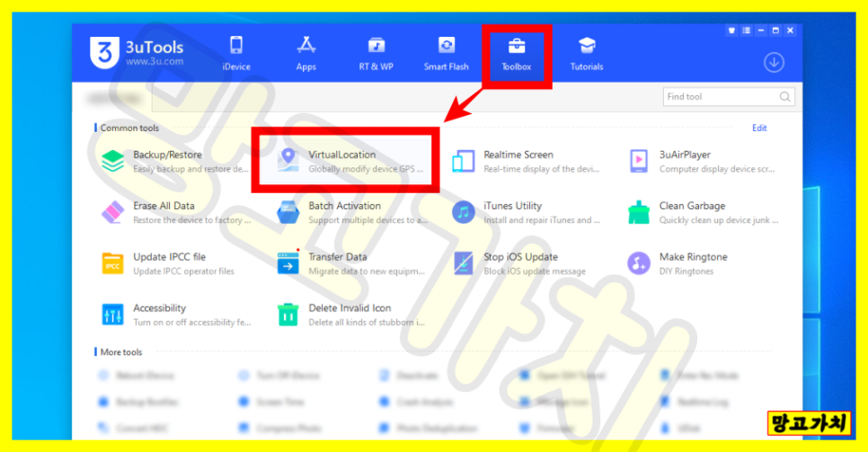Launch the 3uAirPlayer icon
Image resolution: width=868 pixels, height=452 pixels.
point(639,161)
